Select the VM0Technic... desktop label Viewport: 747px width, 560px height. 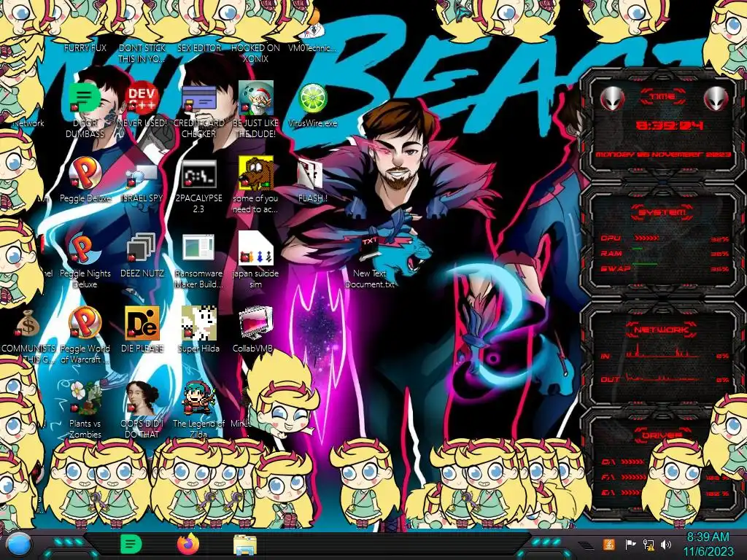click(312, 47)
